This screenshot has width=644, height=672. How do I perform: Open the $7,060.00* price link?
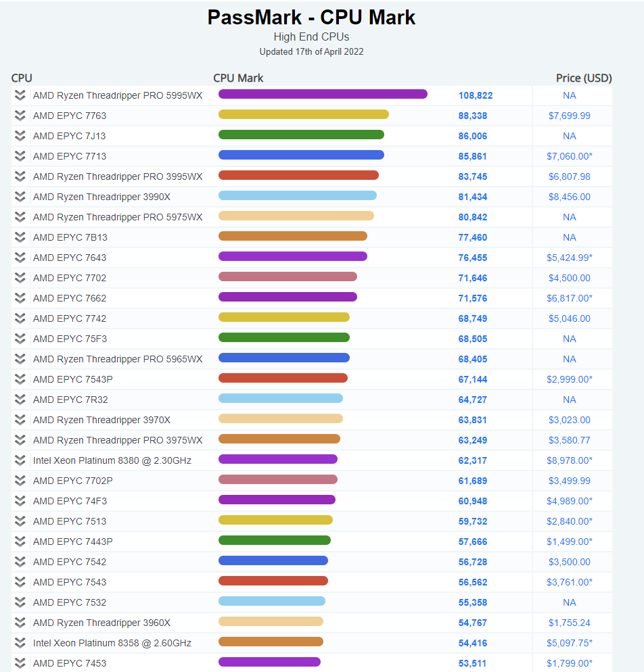pos(570,156)
